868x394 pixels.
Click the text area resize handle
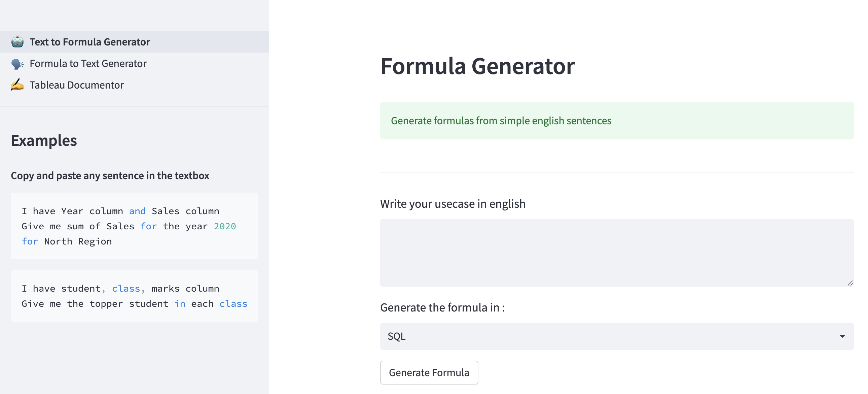coord(850,283)
